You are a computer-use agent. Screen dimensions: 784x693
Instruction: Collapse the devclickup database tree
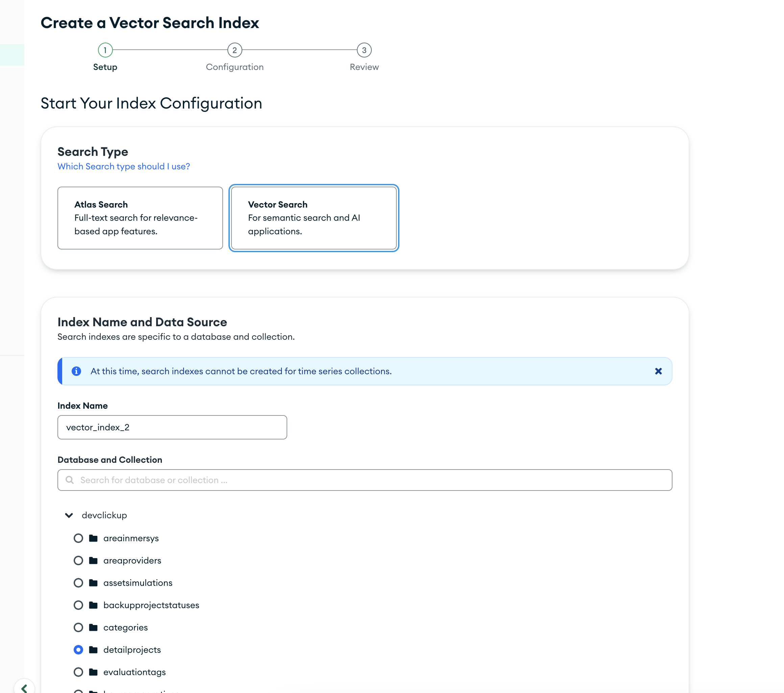coord(69,515)
